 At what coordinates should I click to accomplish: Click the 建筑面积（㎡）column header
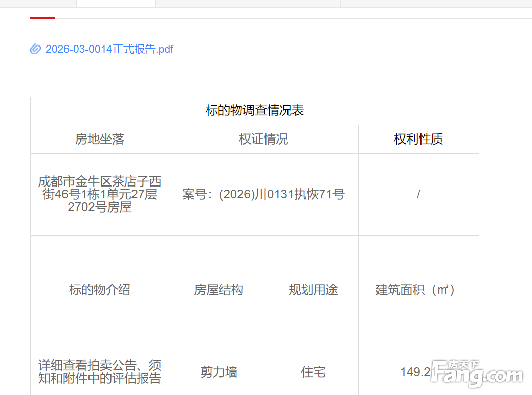point(415,290)
